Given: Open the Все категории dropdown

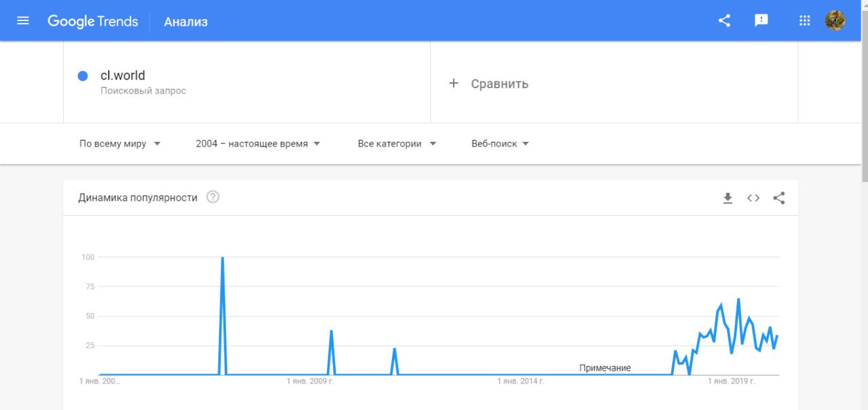Looking at the screenshot, I should [x=397, y=144].
